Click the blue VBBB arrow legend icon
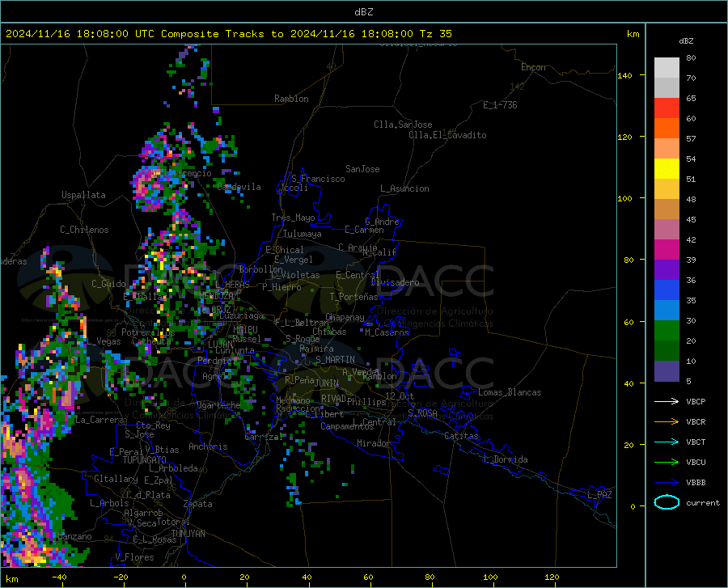This screenshot has height=588, width=728. [667, 482]
